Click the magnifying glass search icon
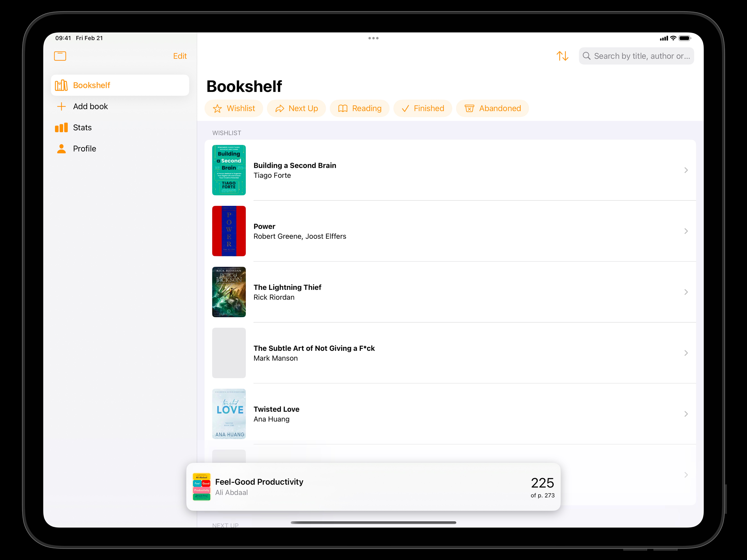This screenshot has height=560, width=747. tap(587, 56)
